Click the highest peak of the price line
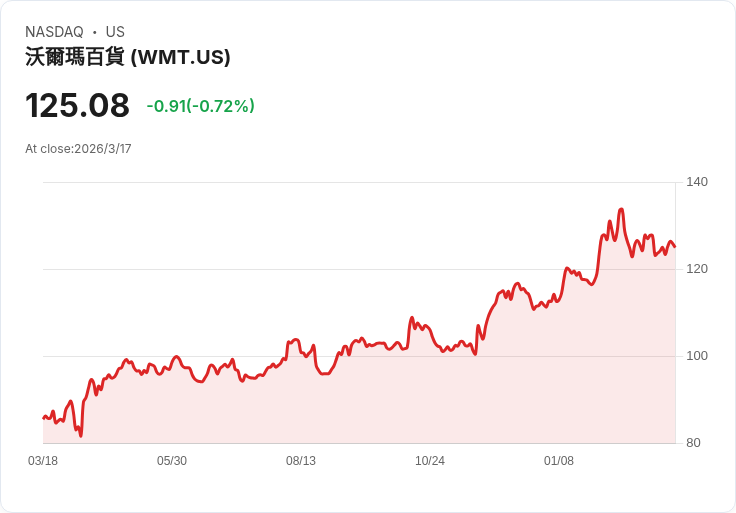 click(x=621, y=210)
